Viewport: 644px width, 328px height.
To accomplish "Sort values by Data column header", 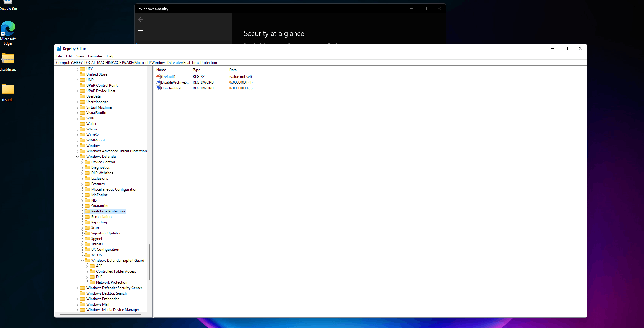I will coord(271,70).
